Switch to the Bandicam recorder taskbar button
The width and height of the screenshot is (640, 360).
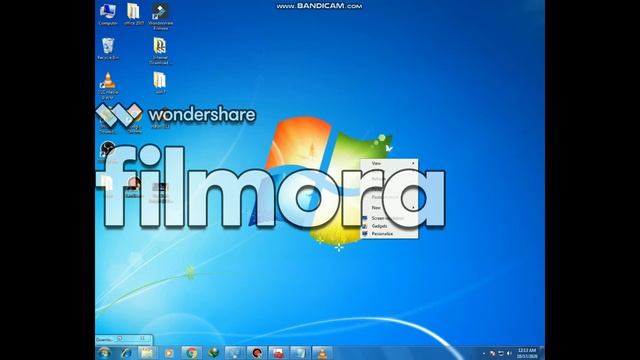coord(257,353)
